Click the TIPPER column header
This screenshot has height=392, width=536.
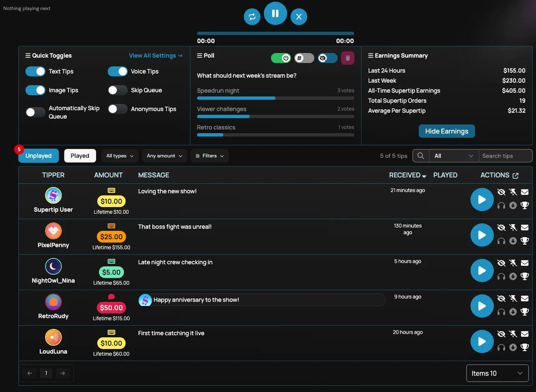click(x=53, y=175)
